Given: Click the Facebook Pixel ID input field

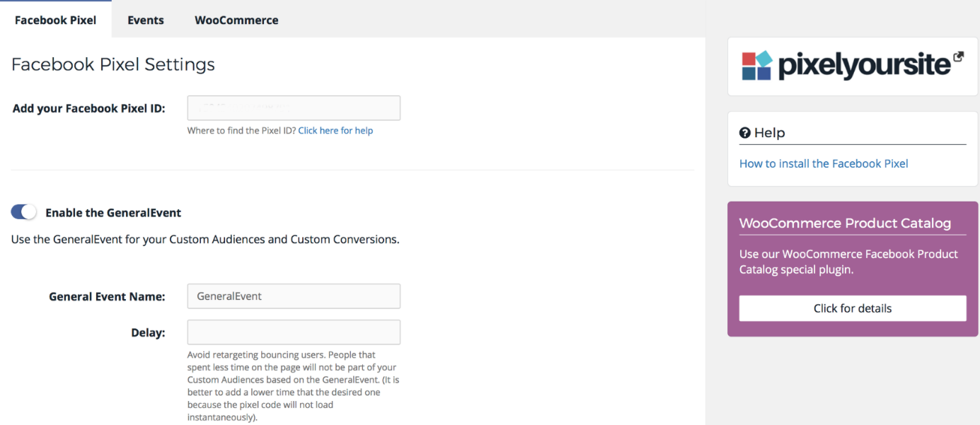Looking at the screenshot, I should 294,108.
